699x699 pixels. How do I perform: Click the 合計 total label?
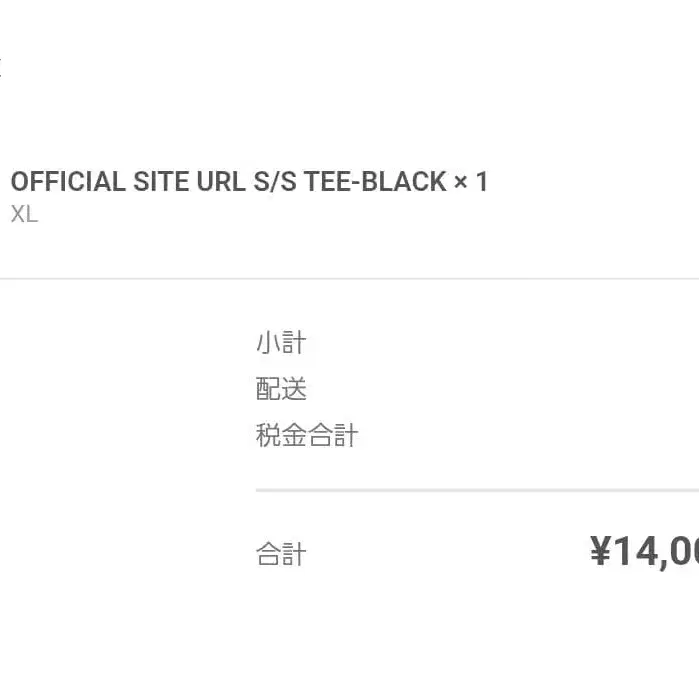pyautogui.click(x=280, y=554)
